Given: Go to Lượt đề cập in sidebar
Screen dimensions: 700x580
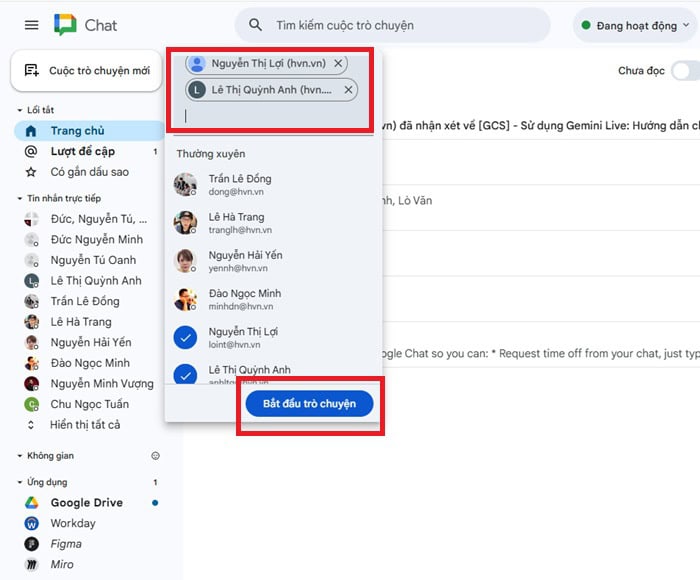Looking at the screenshot, I should (82, 151).
